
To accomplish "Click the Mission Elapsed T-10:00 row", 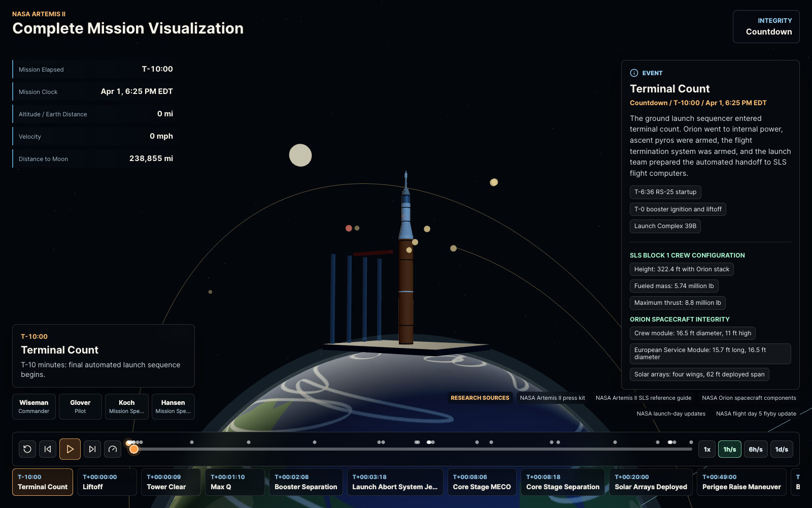I will [95, 69].
